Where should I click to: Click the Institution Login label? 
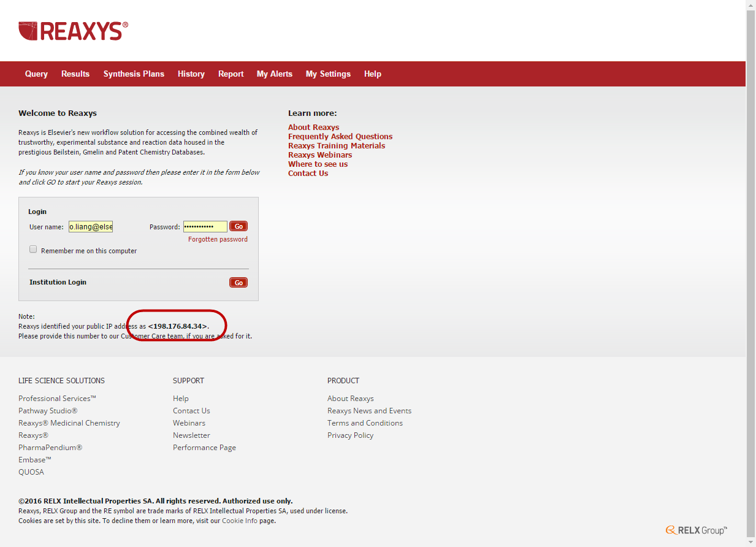pyautogui.click(x=58, y=282)
